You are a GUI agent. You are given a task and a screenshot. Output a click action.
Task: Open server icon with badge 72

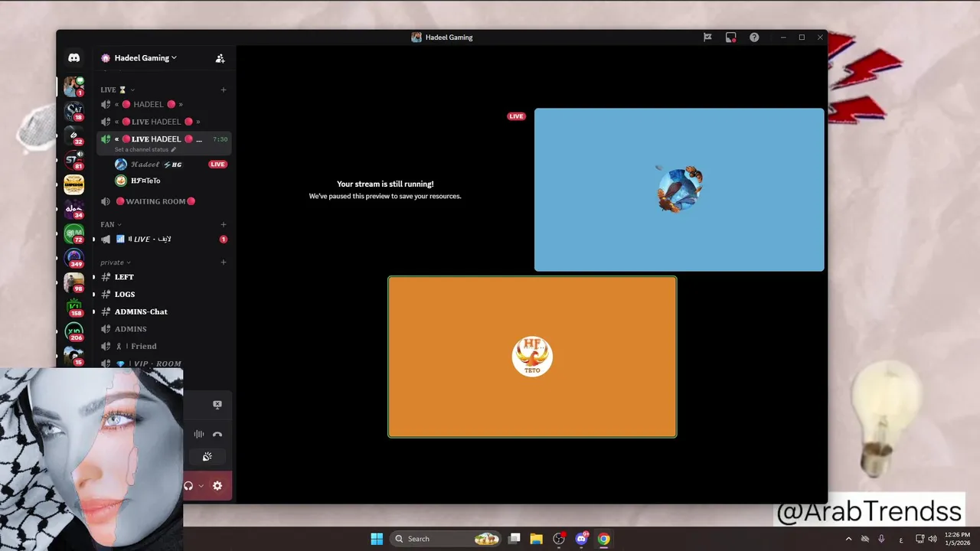[x=73, y=233]
